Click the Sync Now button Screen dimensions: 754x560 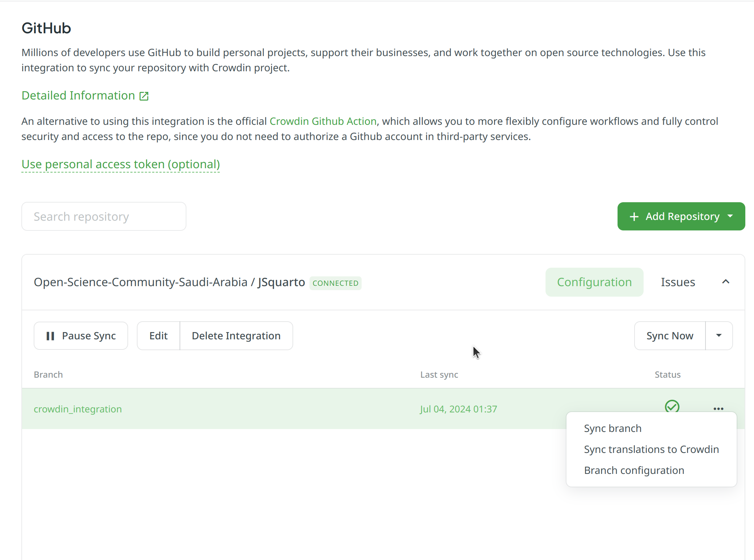[670, 336]
